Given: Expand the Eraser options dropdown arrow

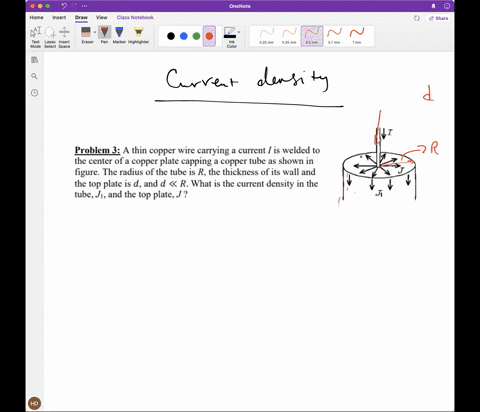Looking at the screenshot, I should (95, 32).
